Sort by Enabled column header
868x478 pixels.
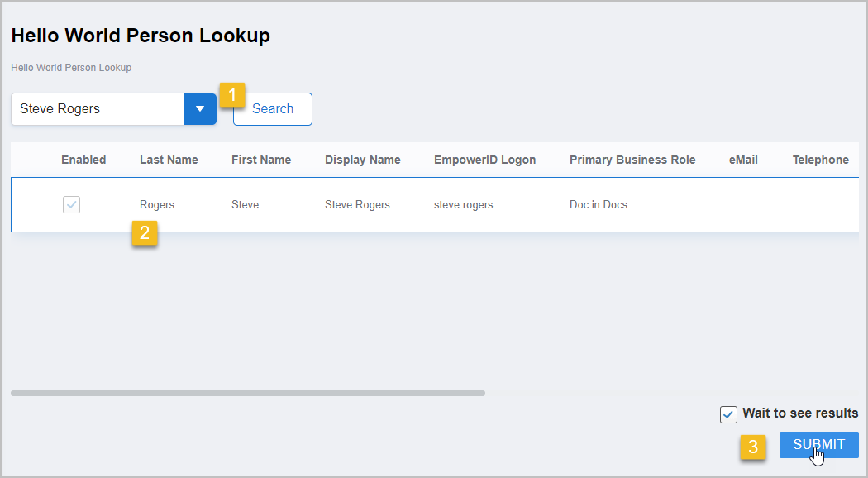tap(83, 160)
